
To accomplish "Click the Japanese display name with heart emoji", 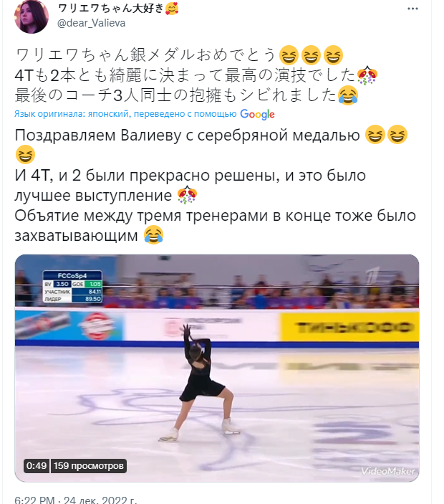I will coord(118,9).
